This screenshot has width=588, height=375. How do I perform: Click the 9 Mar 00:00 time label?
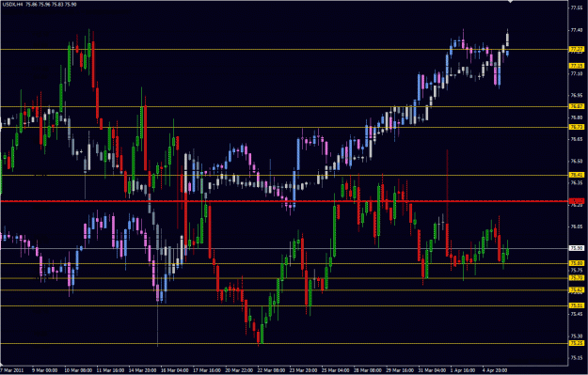click(x=44, y=370)
